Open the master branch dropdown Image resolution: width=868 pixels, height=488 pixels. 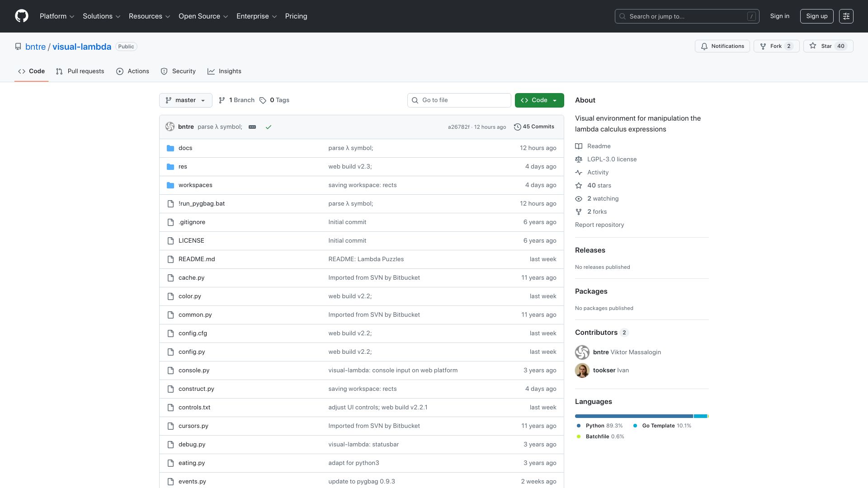click(185, 100)
